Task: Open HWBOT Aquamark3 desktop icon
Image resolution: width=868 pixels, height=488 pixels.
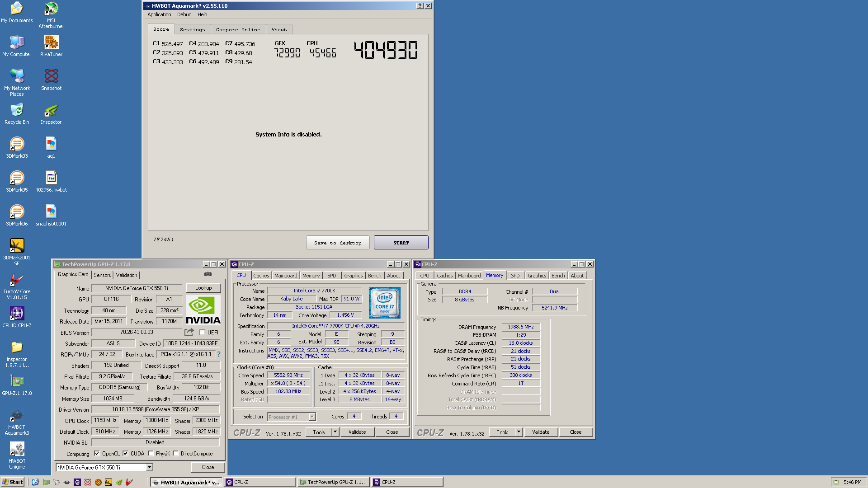Action: tap(17, 422)
